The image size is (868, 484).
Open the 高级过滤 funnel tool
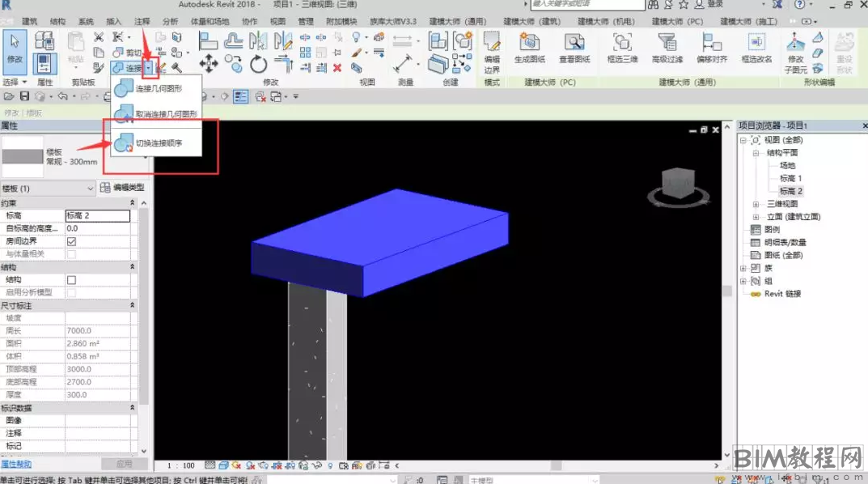click(667, 49)
